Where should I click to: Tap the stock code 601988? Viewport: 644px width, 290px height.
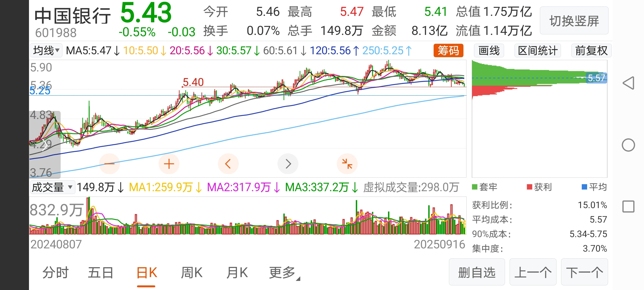click(56, 33)
